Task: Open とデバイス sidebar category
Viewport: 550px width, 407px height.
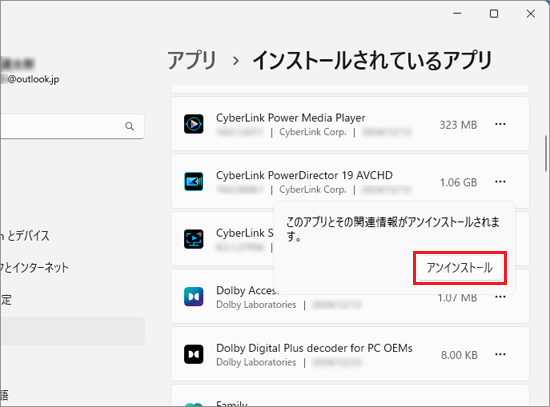Action: (25, 236)
